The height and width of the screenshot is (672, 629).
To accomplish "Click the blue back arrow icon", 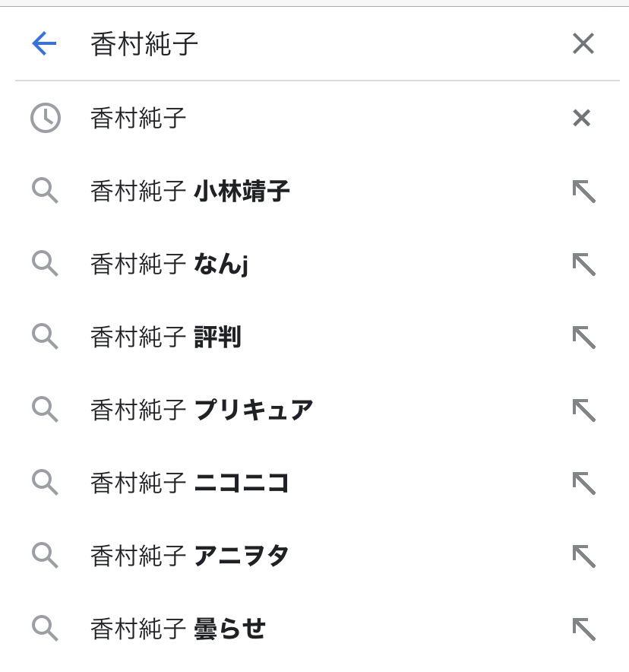I will tap(44, 44).
